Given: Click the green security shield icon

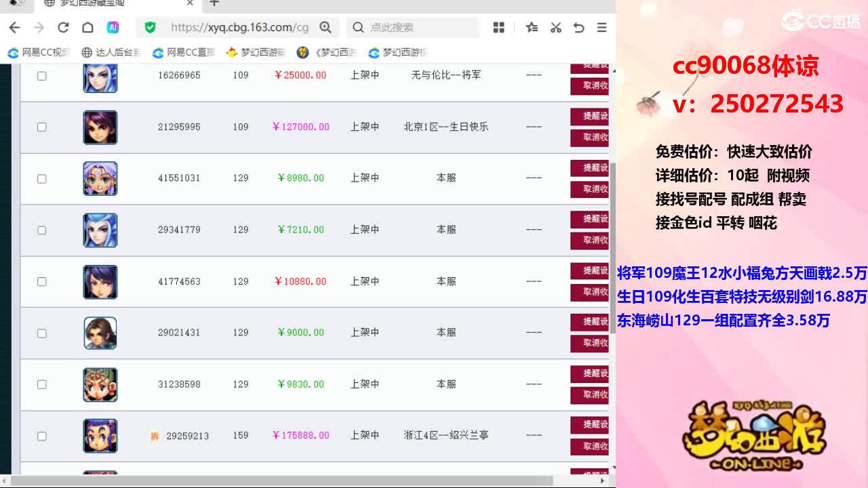Looking at the screenshot, I should pyautogui.click(x=151, y=27).
